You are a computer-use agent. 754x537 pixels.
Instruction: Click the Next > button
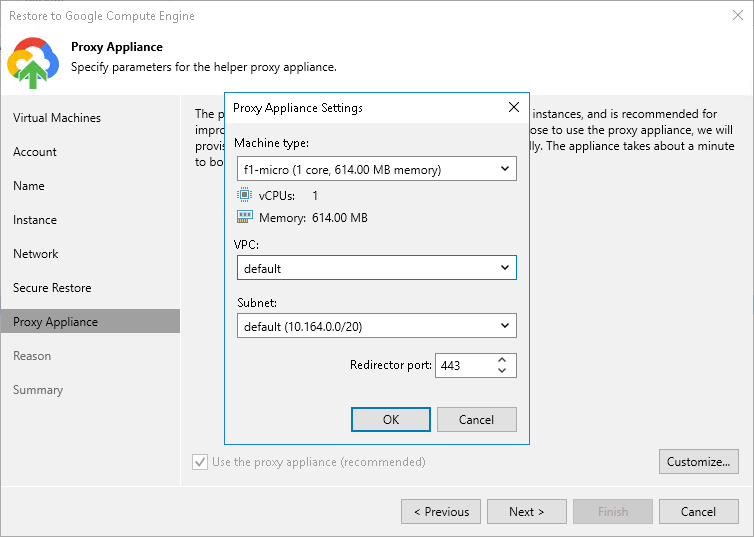pos(526,512)
